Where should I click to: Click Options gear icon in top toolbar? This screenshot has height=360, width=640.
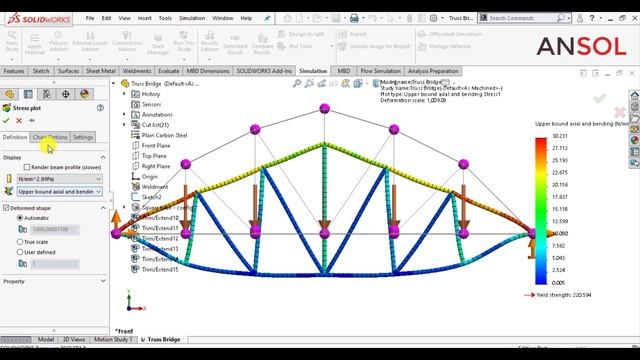click(x=433, y=18)
